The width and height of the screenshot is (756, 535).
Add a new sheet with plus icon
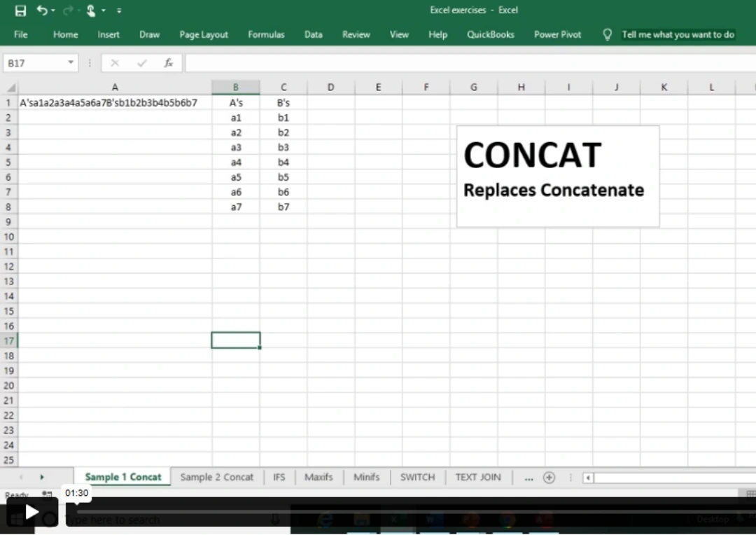coord(549,478)
